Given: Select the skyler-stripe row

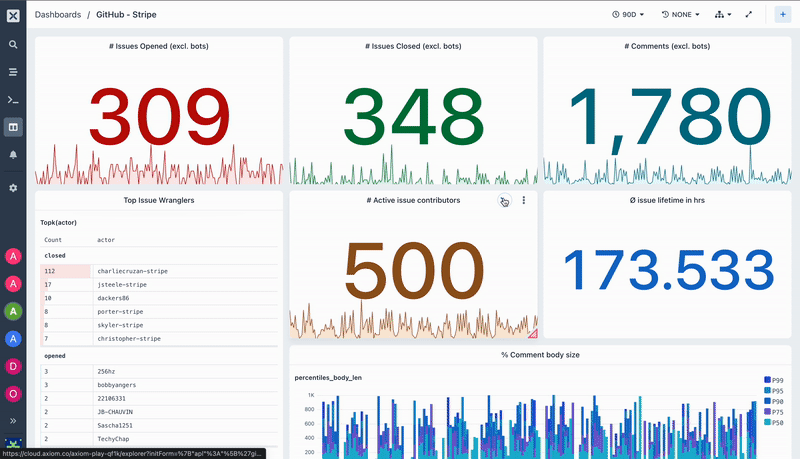Looking at the screenshot, I should coord(159,325).
